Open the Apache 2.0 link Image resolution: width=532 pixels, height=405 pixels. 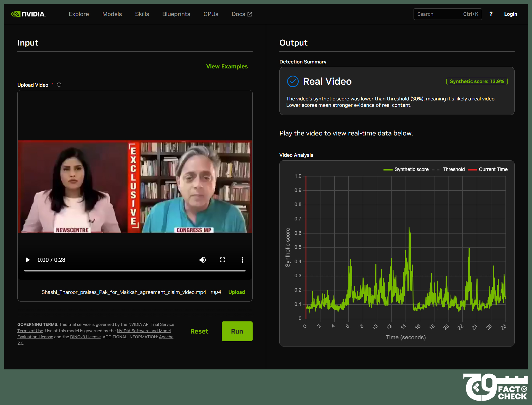click(95, 340)
